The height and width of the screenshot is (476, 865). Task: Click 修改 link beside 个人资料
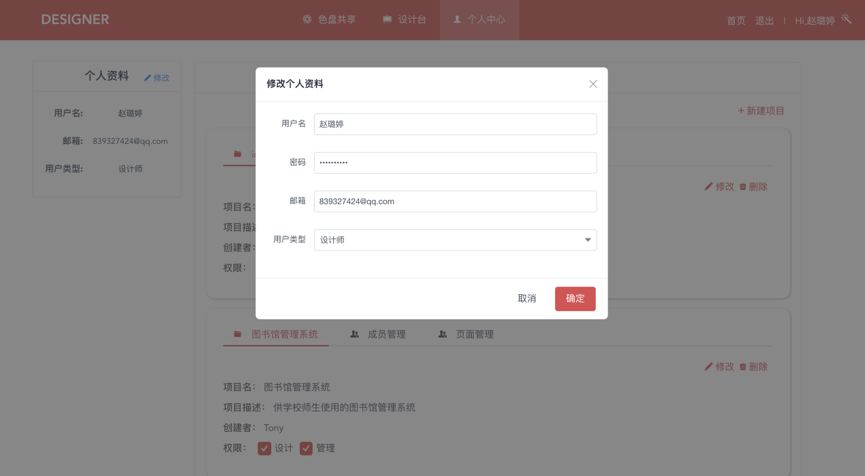pyautogui.click(x=157, y=78)
